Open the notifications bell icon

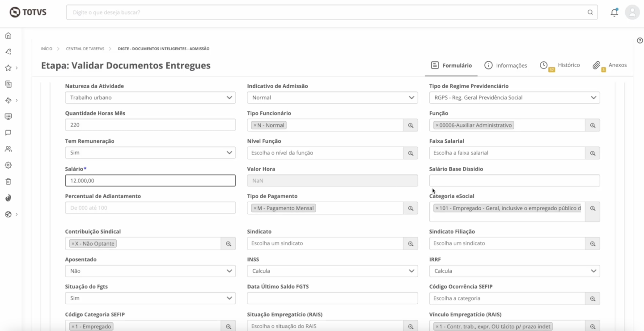coord(614,13)
